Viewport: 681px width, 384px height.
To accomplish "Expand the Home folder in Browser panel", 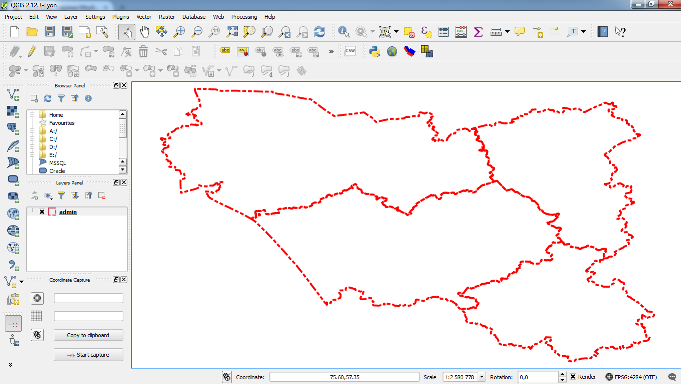I will pos(32,115).
